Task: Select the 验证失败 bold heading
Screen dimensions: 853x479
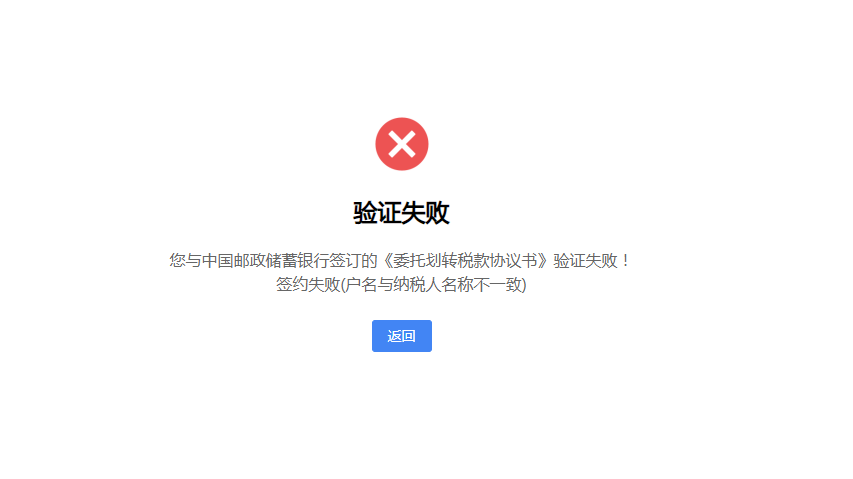Action: (x=401, y=213)
